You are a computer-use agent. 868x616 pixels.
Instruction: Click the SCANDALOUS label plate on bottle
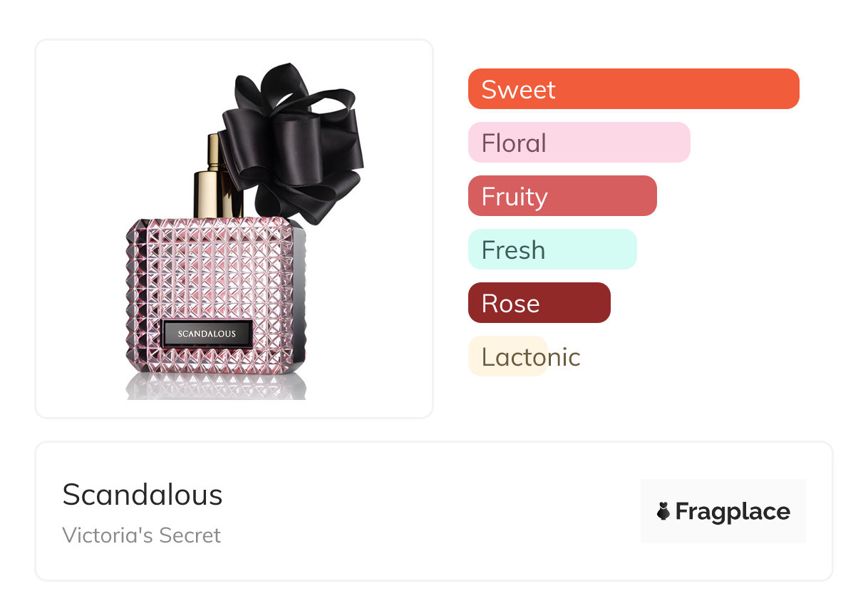coord(207,334)
